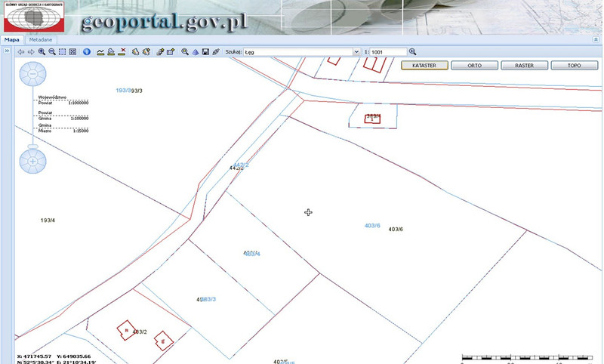Viewport: 604px width, 364px height.
Task: Expand side panel with double chevron
Action: click(6, 51)
